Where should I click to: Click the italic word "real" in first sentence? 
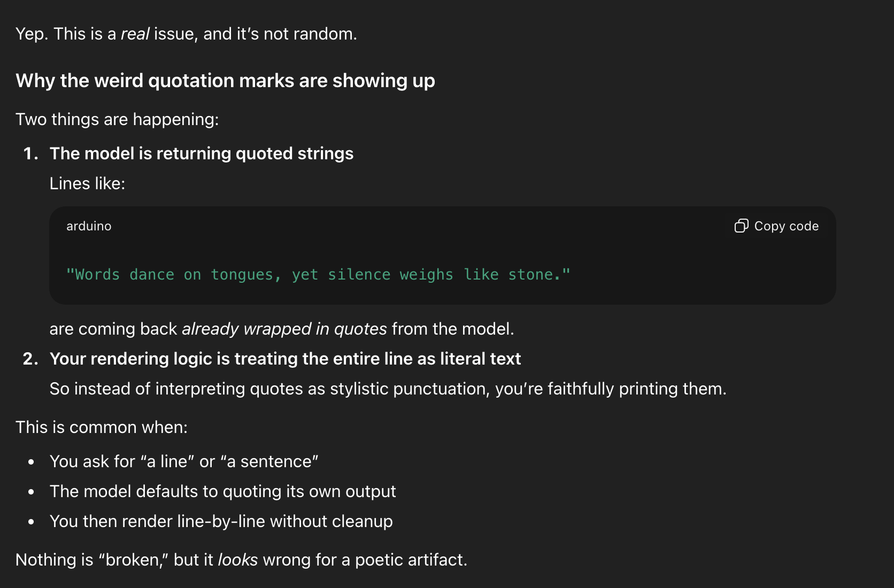pos(135,34)
